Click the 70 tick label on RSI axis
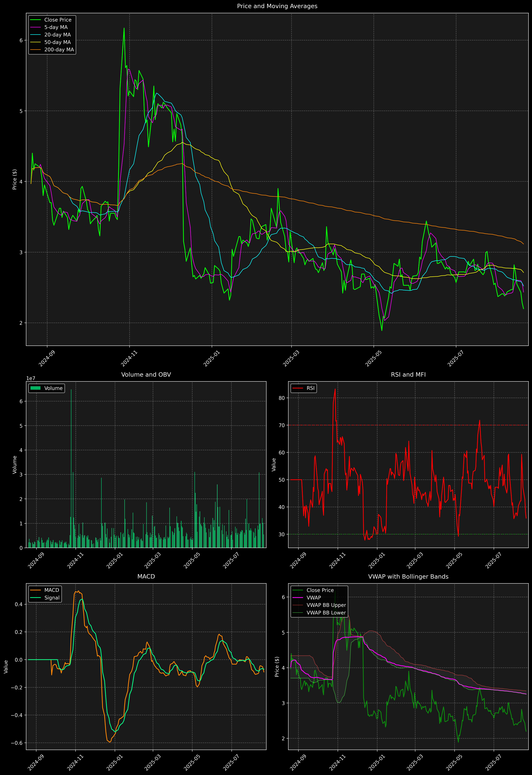 click(x=282, y=425)
